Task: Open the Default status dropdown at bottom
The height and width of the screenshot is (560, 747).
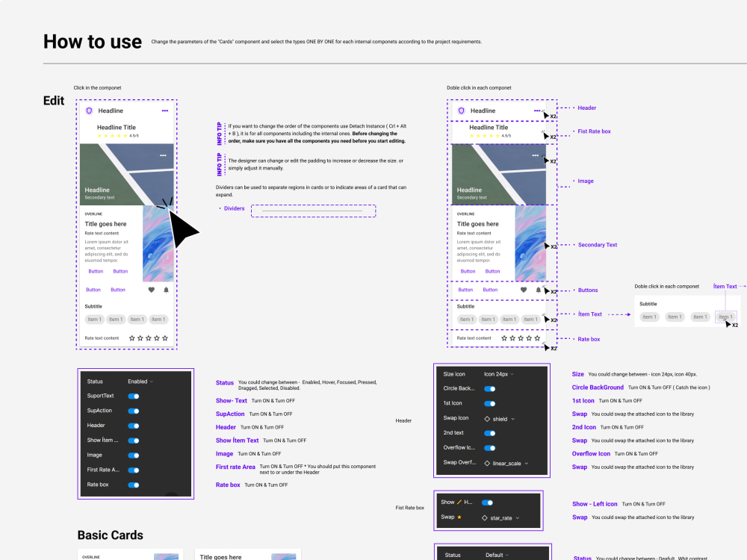Action: point(497,556)
